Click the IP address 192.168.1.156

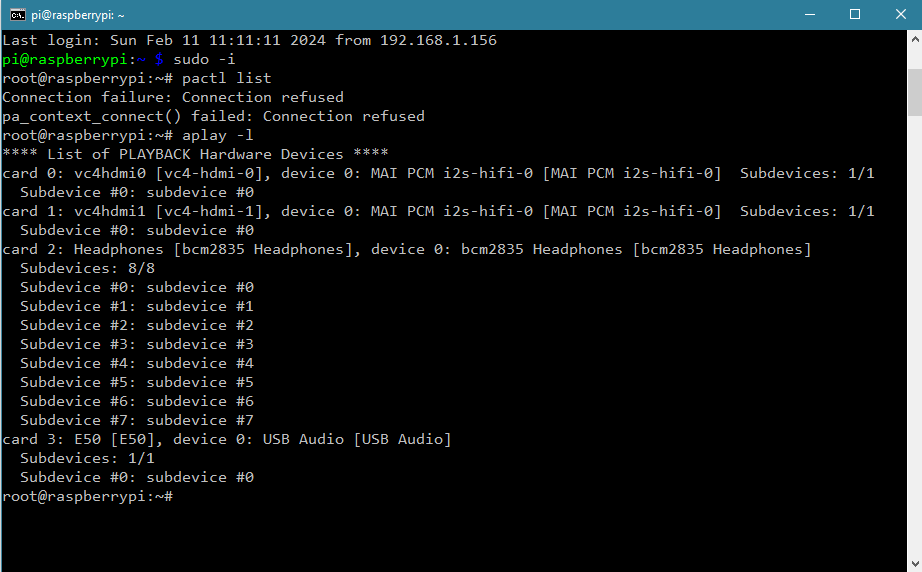pos(438,40)
